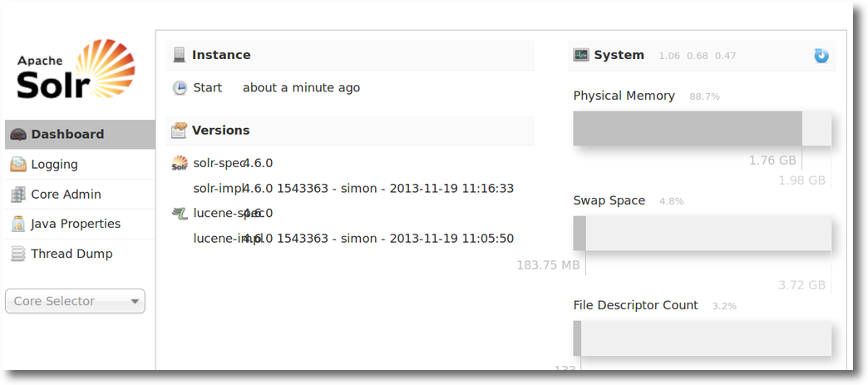This screenshot has height=385, width=868.
Task: Open the Core Selector dropdown
Action: [76, 301]
